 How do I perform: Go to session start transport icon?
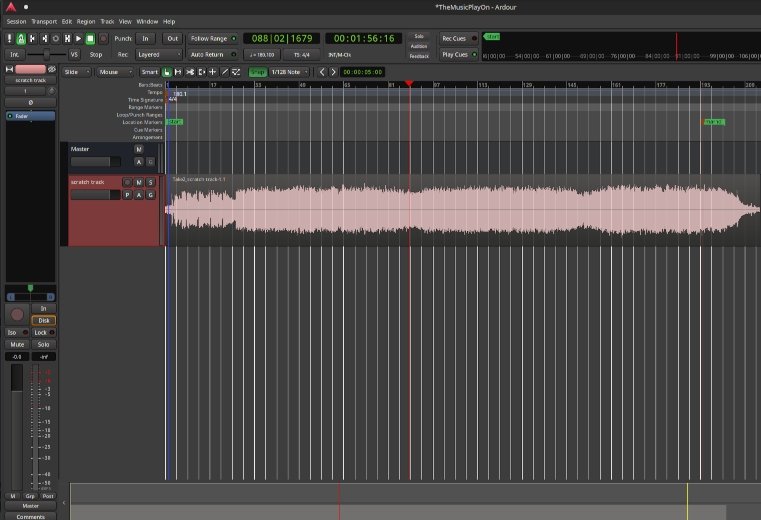click(x=33, y=38)
